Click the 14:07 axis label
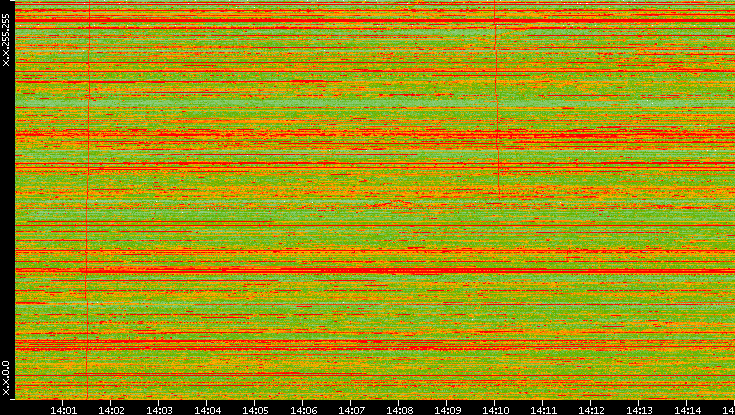This screenshot has height=415, width=735. 351,410
